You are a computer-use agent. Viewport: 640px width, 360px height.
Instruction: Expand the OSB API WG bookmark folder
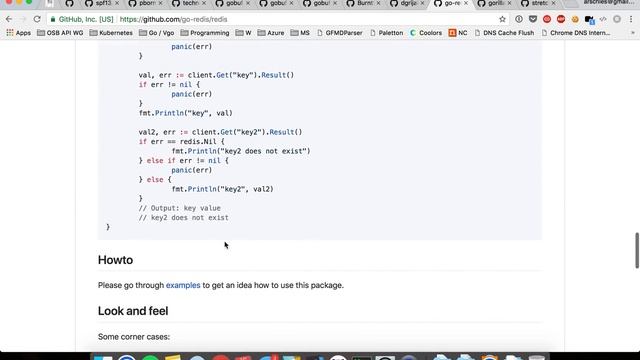click(60, 33)
